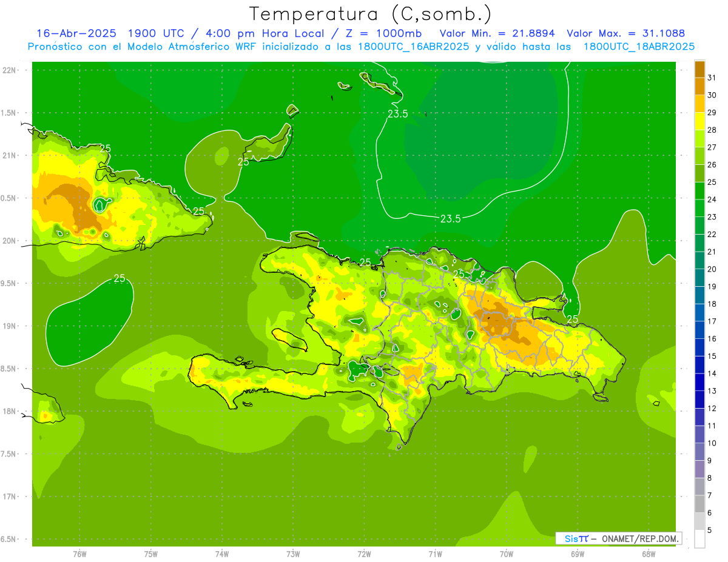
Task: Click the legend number 23
Action: [712, 217]
